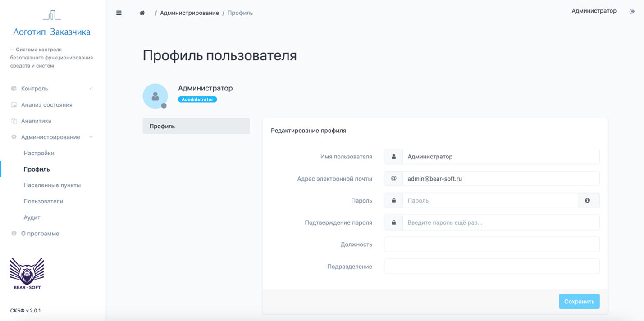Toggle the sidebar with the hamburger icon

click(119, 13)
